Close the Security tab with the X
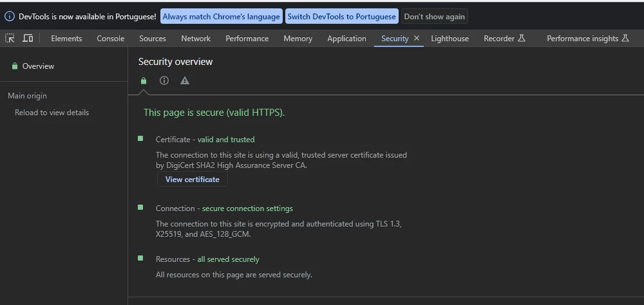 click(417, 38)
